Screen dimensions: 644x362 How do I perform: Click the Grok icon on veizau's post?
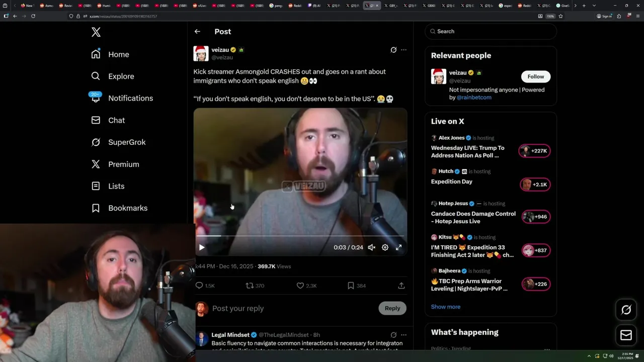(393, 50)
